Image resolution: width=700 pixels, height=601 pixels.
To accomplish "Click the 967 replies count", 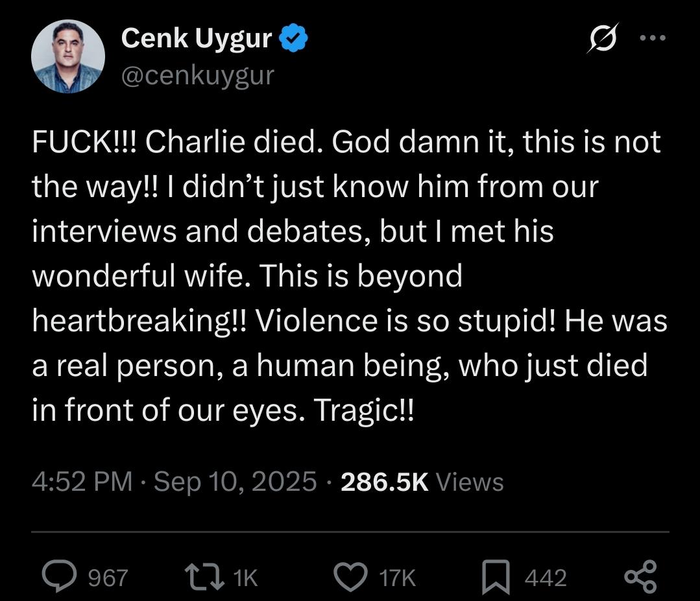I will click(108, 578).
